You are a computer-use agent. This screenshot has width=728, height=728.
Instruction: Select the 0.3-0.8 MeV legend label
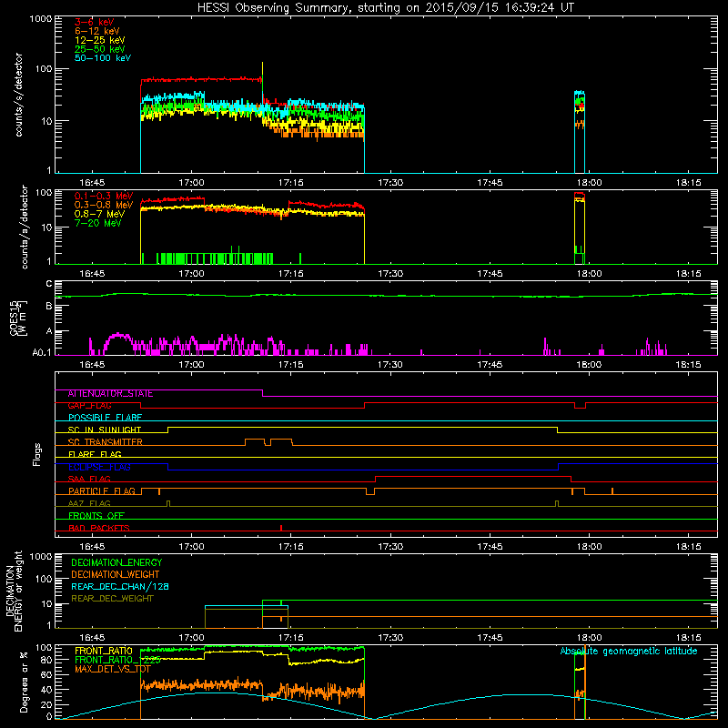click(104, 205)
